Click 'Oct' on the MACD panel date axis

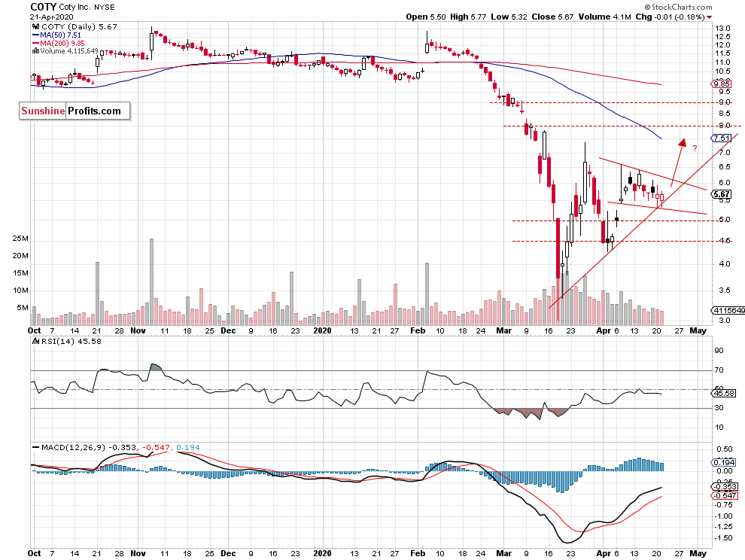coord(34,553)
